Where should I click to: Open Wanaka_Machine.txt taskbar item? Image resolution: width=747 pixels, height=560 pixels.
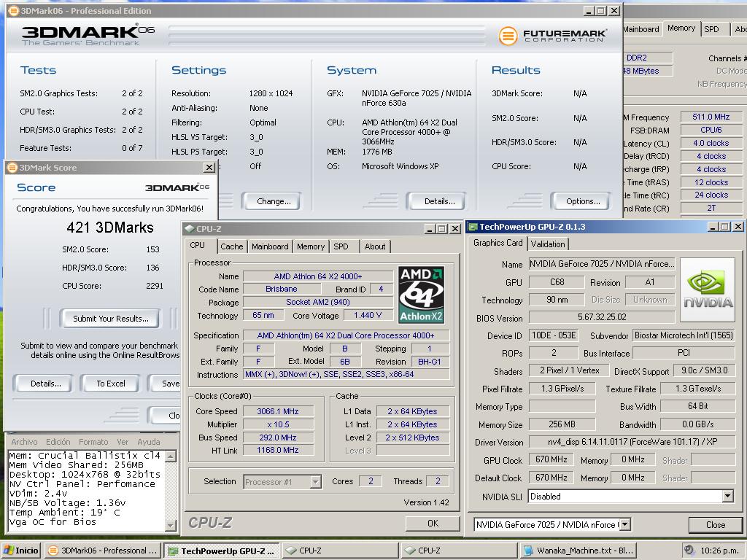pyautogui.click(x=578, y=551)
